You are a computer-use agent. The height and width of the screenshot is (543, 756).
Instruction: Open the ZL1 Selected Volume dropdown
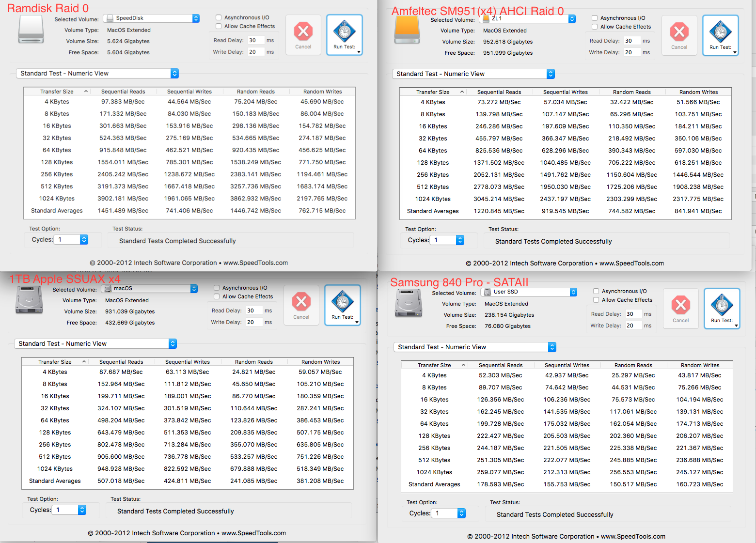tap(527, 19)
